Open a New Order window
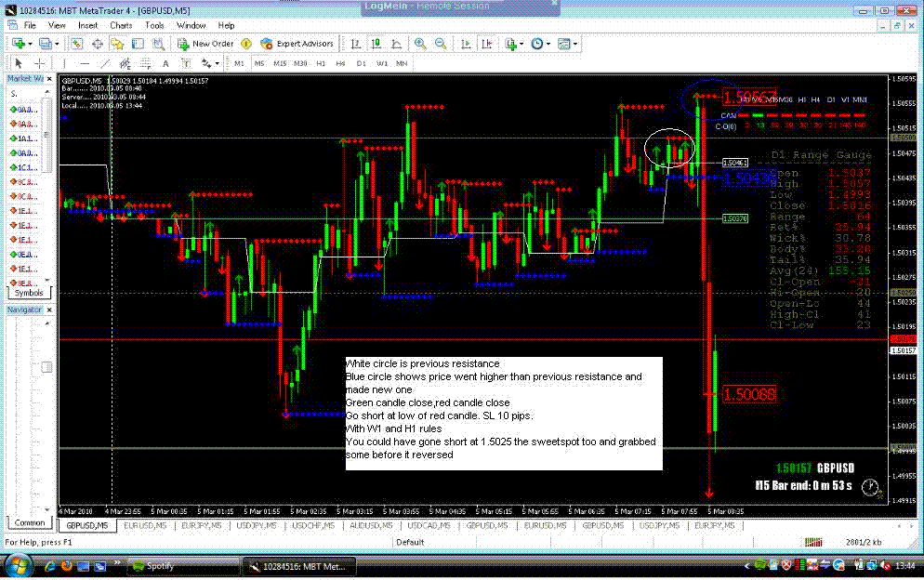 206,43
